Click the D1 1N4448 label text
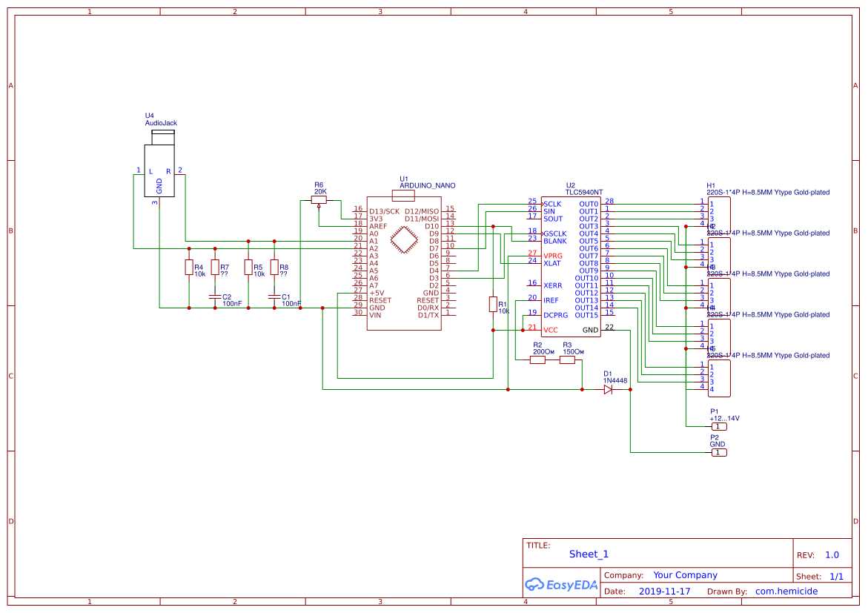Image resolution: width=868 pixels, height=613 pixels. pyautogui.click(x=614, y=377)
